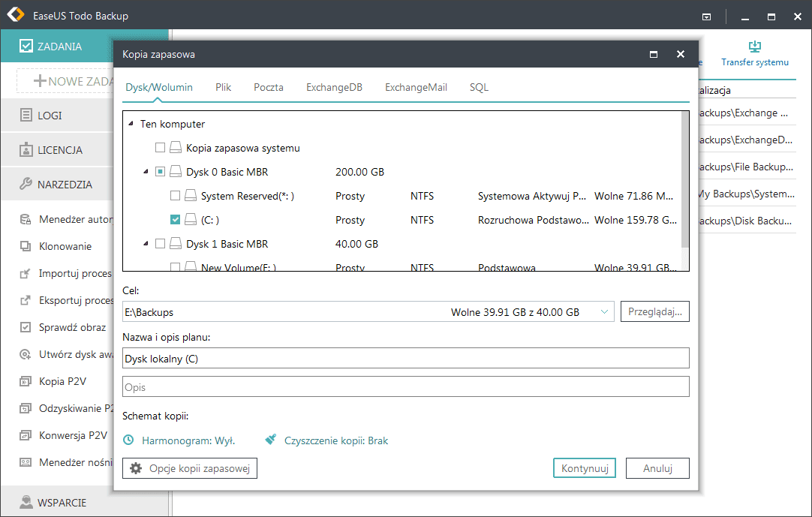Viewport: 812px width, 517px height.
Task: Click the Harmonogram clock icon
Action: click(129, 440)
